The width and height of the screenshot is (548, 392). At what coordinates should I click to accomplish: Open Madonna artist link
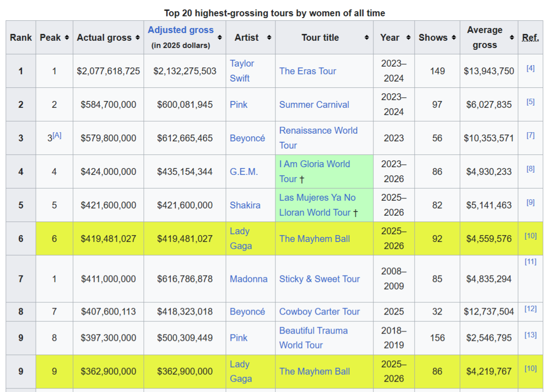[x=249, y=279]
